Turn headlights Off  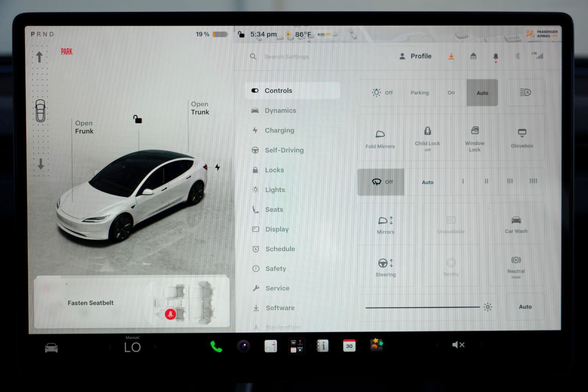point(381,93)
